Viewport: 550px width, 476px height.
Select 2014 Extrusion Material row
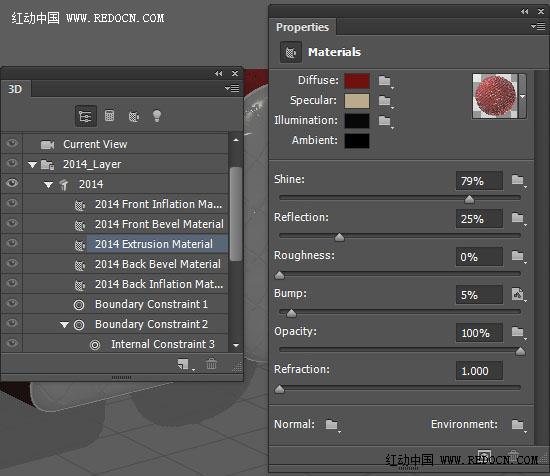click(x=126, y=244)
